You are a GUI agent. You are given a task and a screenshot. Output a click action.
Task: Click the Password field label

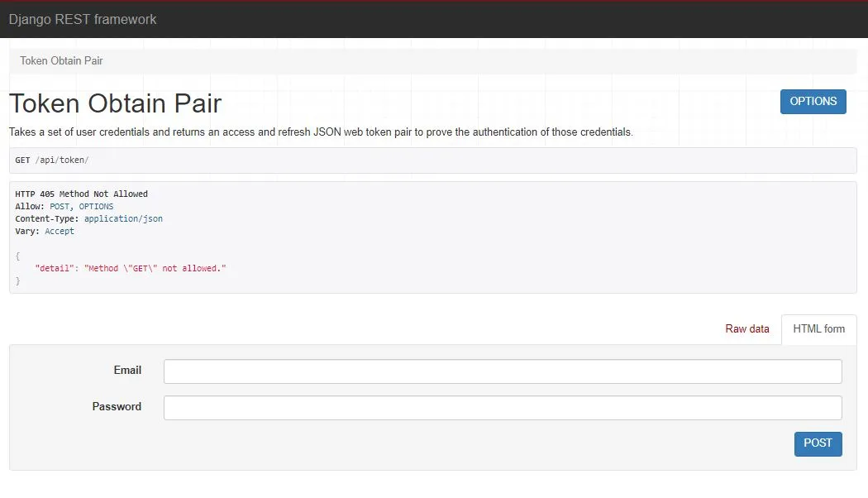117,407
